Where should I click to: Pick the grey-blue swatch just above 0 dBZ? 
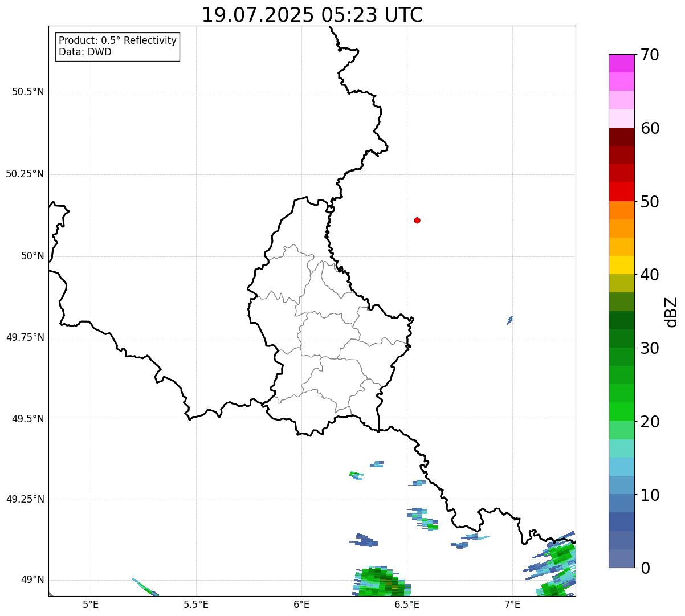(622, 558)
